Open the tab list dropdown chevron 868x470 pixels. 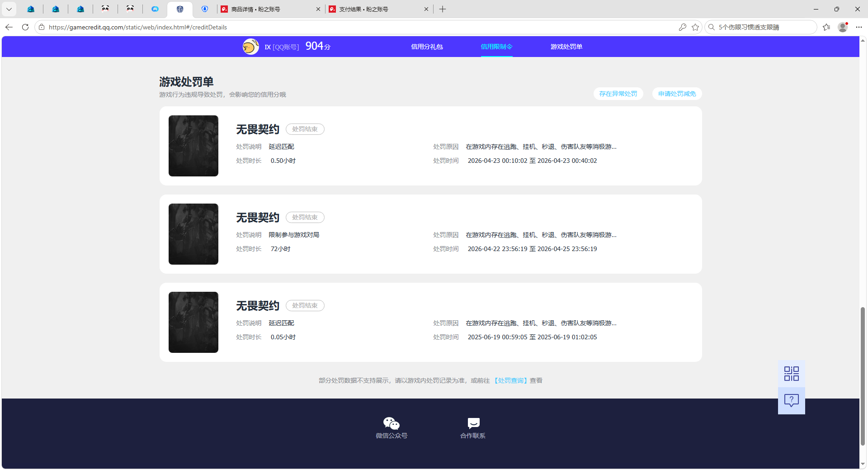[9, 9]
